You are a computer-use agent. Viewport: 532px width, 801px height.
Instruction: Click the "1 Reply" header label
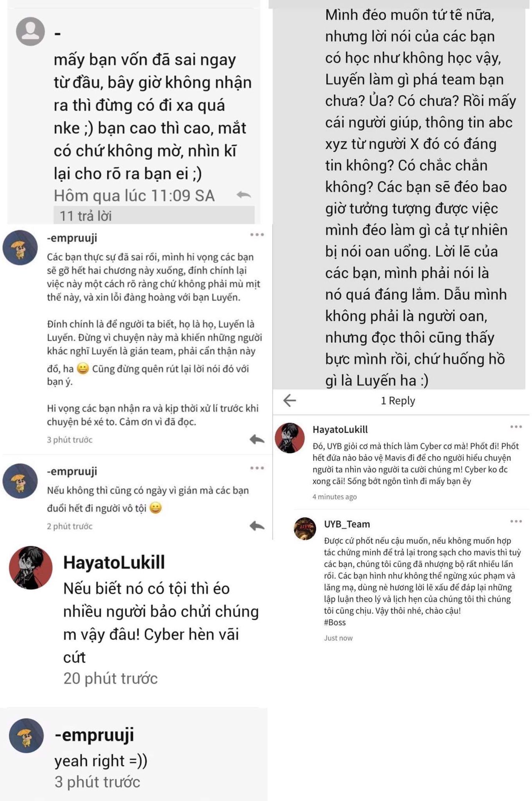click(398, 401)
